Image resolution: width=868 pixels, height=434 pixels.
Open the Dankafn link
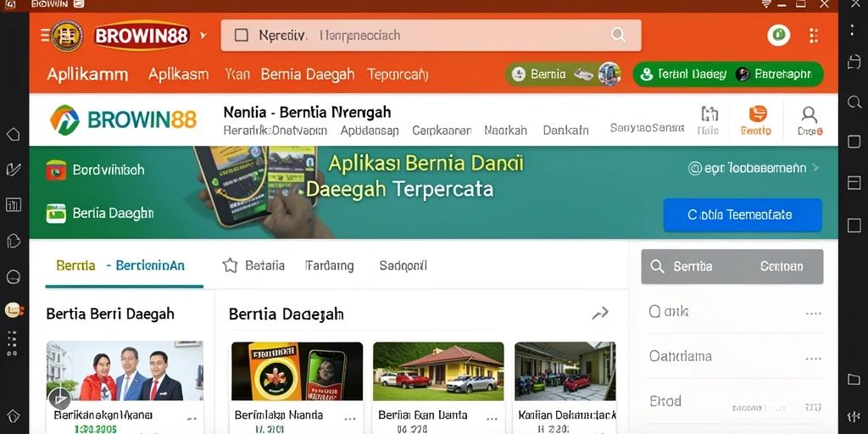pyautogui.click(x=565, y=131)
